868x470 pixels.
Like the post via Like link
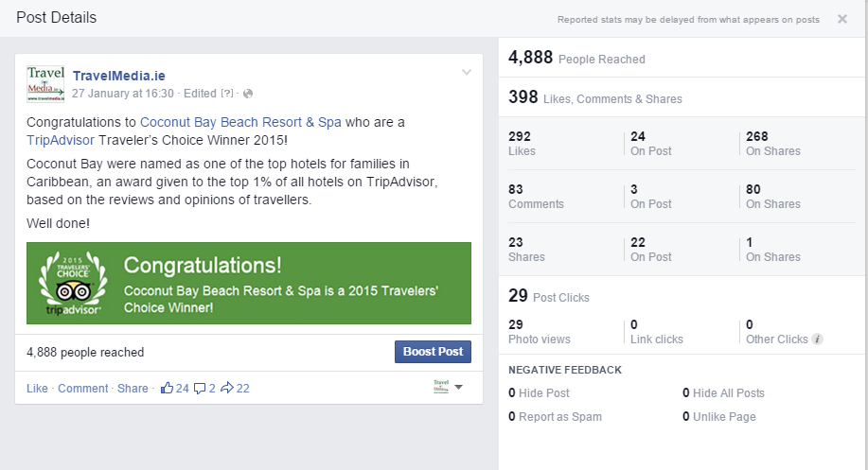[x=37, y=388]
